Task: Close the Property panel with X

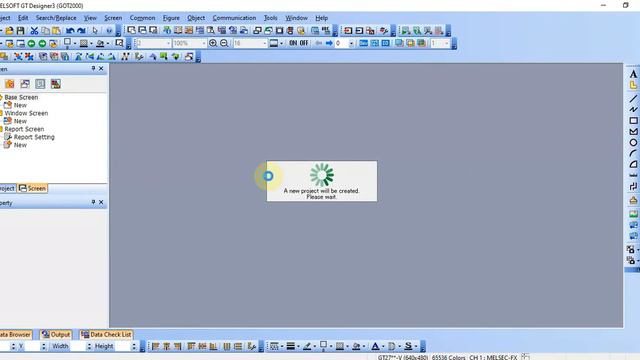Action: [101, 202]
